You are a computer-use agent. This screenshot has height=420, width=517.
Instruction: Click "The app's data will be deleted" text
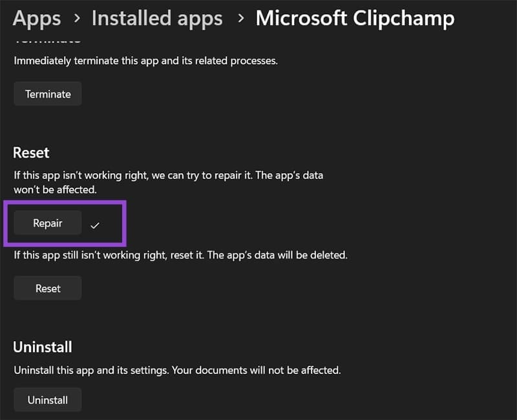click(284, 255)
